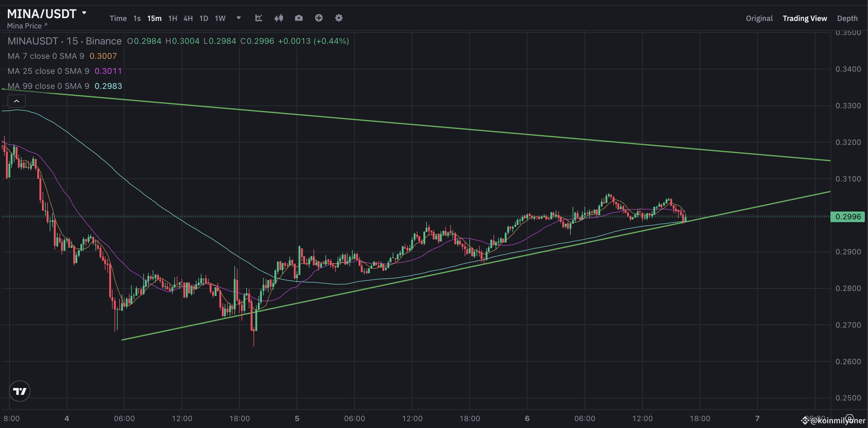This screenshot has width=868, height=428.
Task: Switch to the 1D interval
Action: tap(203, 18)
